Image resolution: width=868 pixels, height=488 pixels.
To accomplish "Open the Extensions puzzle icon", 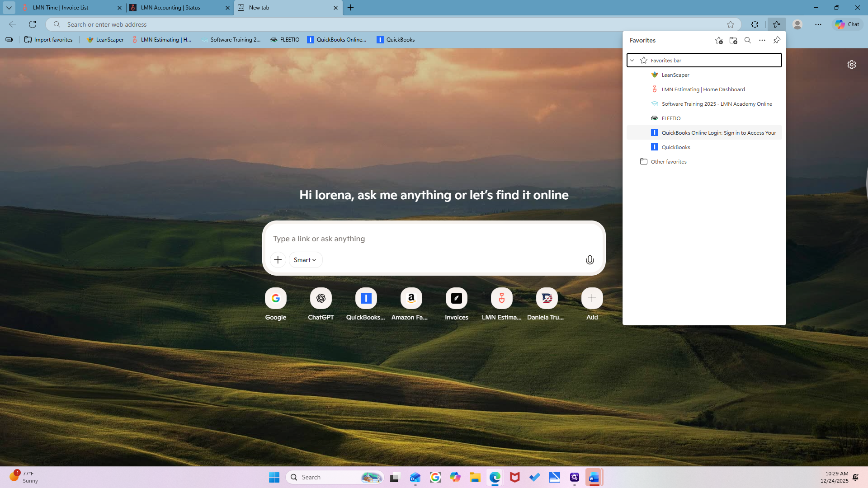I will (755, 24).
